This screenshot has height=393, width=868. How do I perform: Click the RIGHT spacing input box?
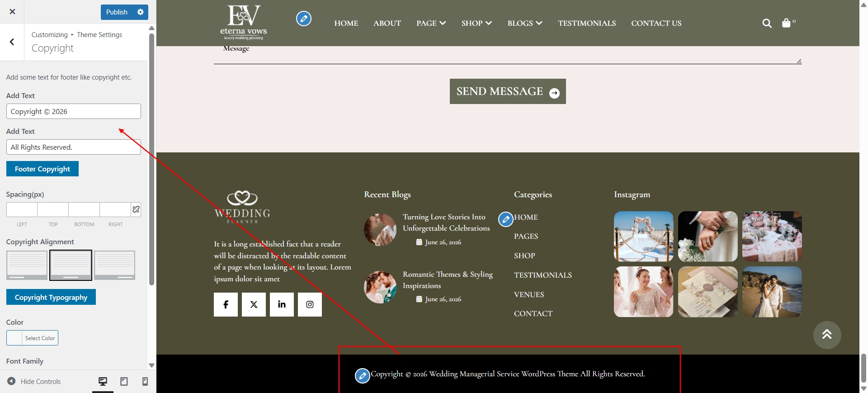click(x=115, y=210)
